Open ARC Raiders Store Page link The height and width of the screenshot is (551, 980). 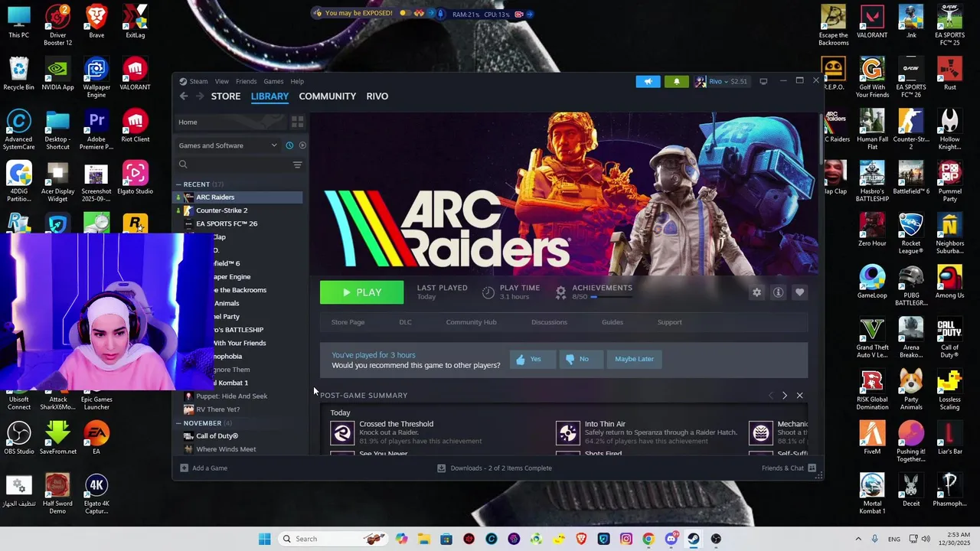point(348,322)
